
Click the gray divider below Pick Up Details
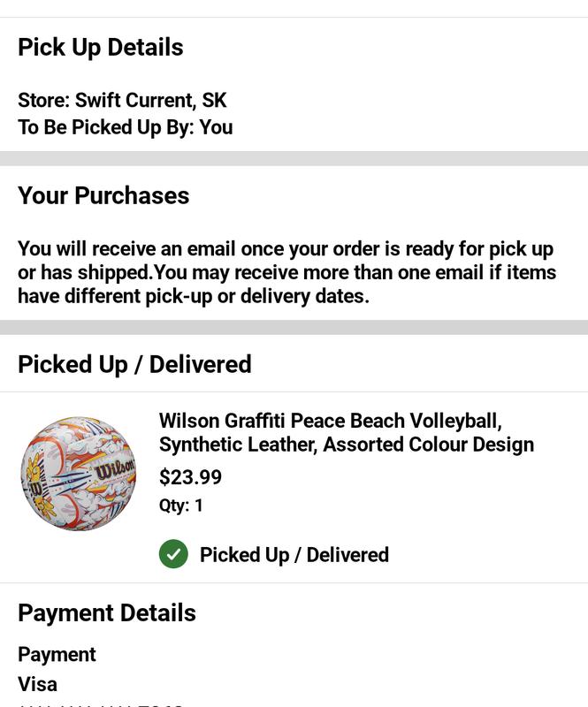294,158
